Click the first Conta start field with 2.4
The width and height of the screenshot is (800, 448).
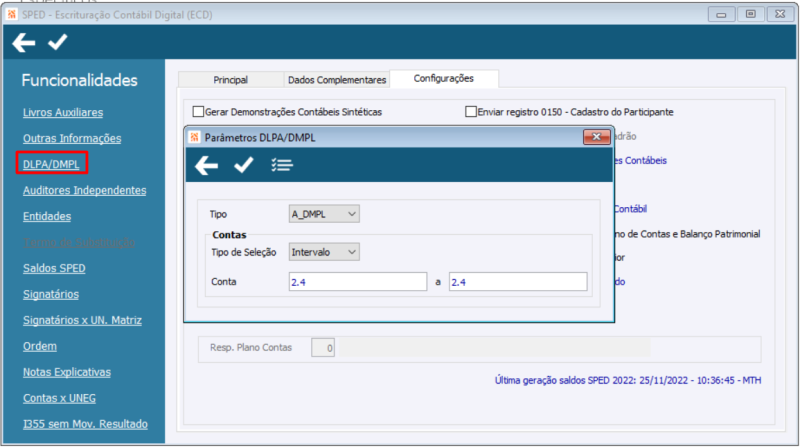[358, 282]
